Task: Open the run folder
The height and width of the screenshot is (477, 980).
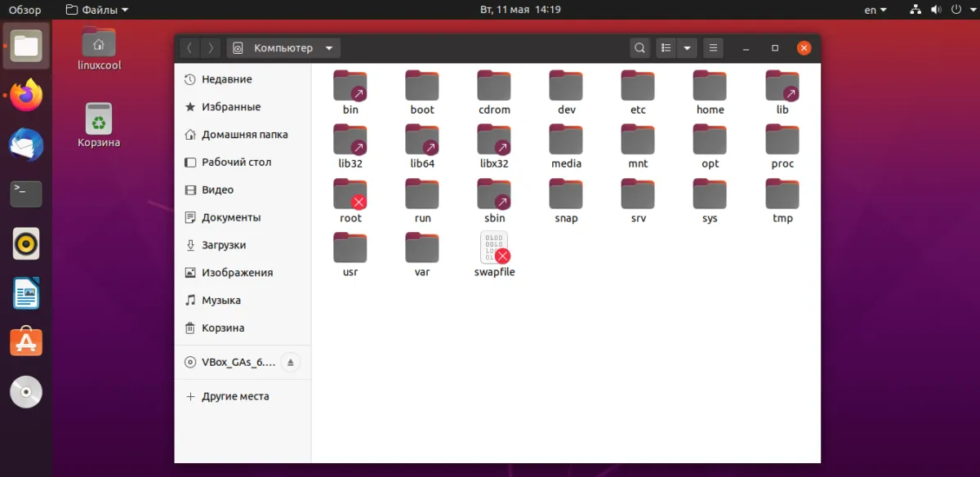Action: coord(422,201)
